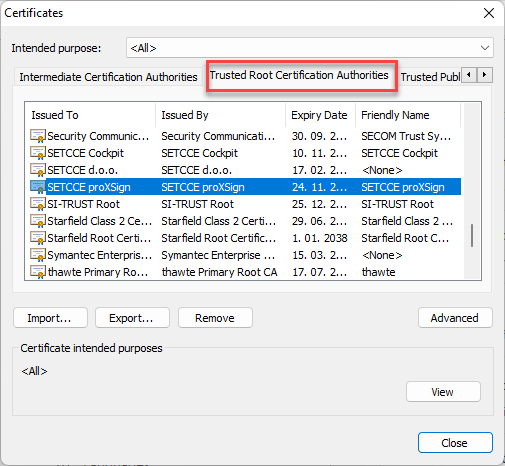Click the <None> friendly name in Symantec row
Image resolution: width=505 pixels, height=466 pixels.
(382, 255)
